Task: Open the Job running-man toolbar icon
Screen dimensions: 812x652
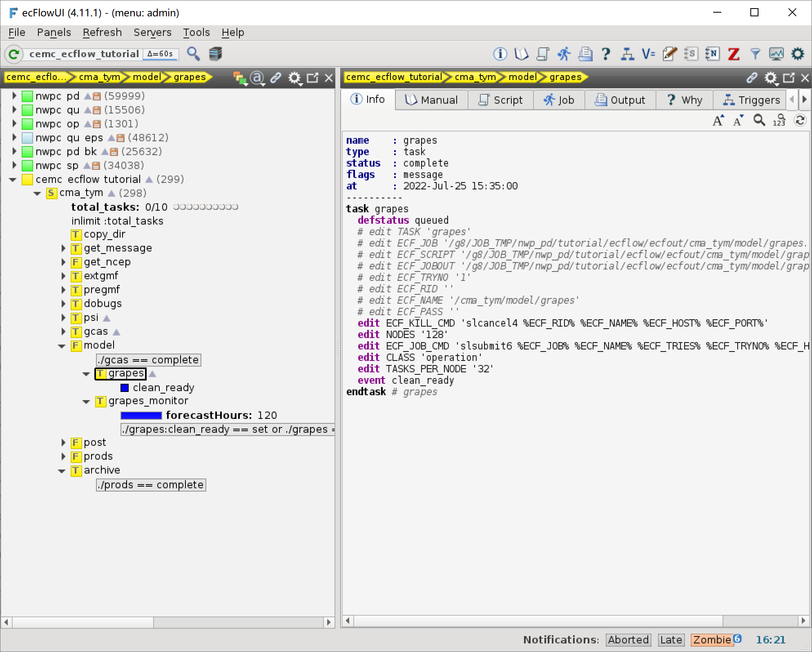Action: pos(564,54)
